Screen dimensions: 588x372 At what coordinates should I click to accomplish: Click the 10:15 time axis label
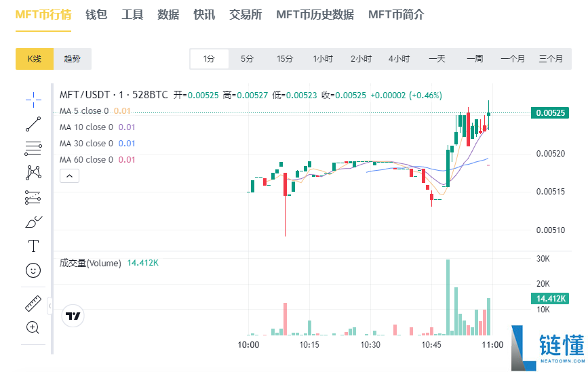pyautogui.click(x=309, y=345)
